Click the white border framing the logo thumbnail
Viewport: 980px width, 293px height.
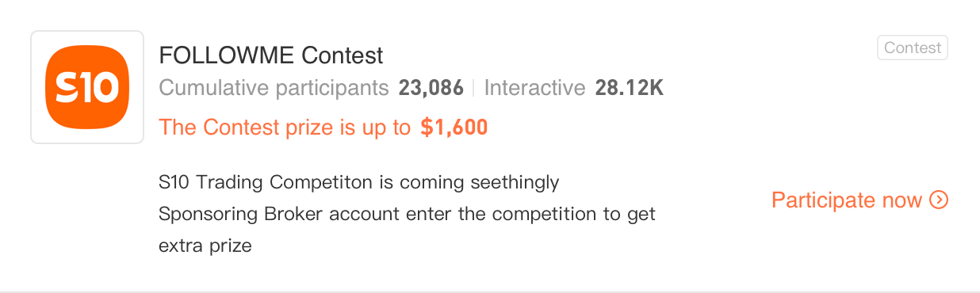pos(87,33)
